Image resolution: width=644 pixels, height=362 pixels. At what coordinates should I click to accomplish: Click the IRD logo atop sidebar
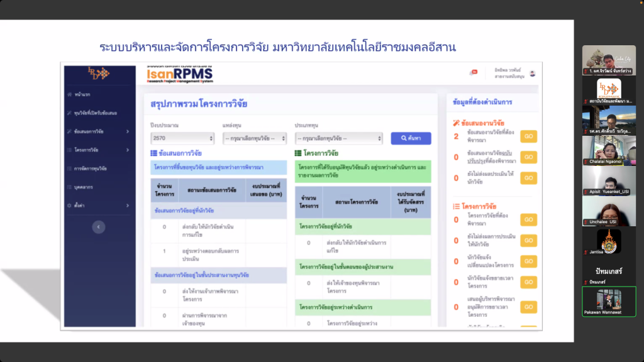coord(99,74)
